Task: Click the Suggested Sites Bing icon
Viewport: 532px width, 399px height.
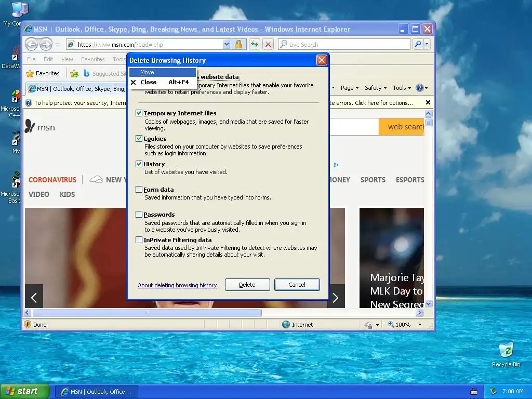Action: tap(87, 73)
